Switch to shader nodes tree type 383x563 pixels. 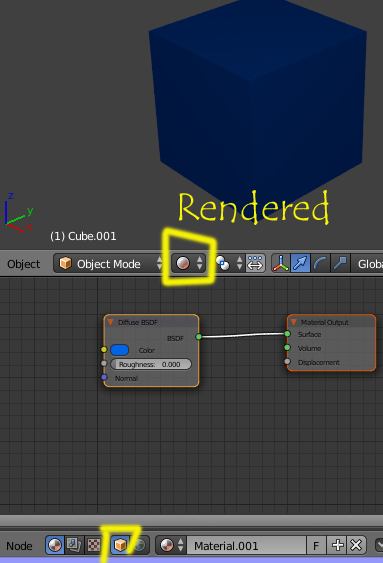point(55,545)
